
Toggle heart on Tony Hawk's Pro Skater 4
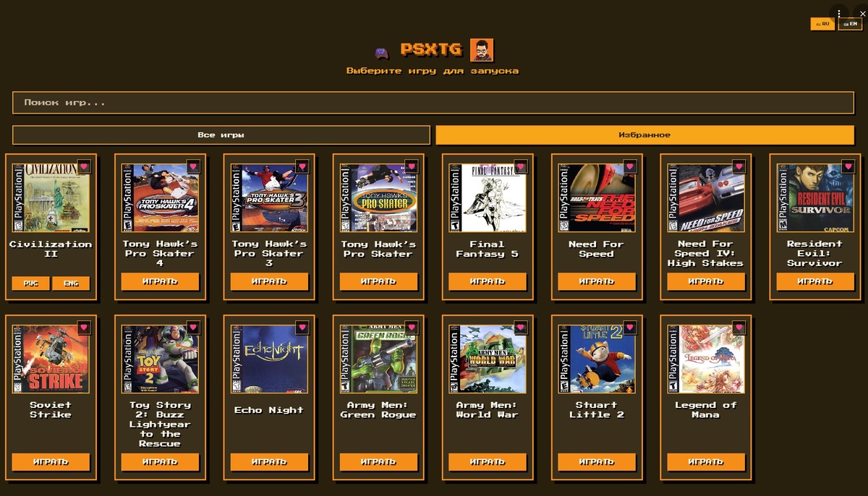(x=192, y=166)
